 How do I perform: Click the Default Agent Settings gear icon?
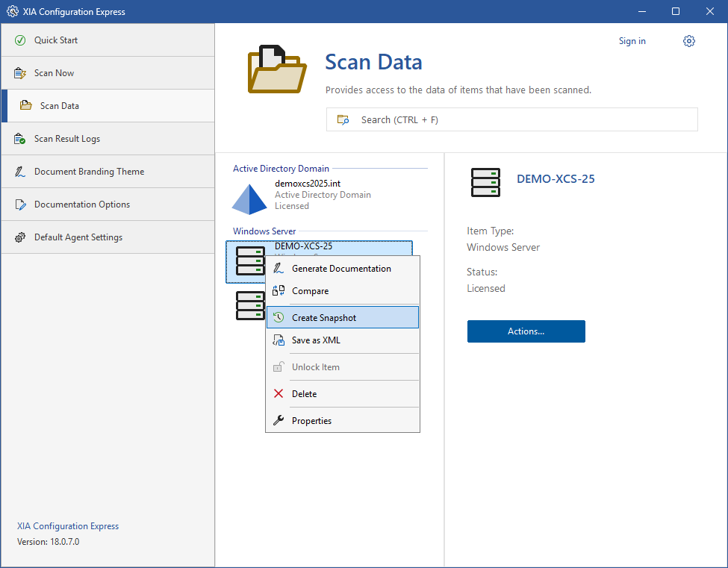point(20,237)
